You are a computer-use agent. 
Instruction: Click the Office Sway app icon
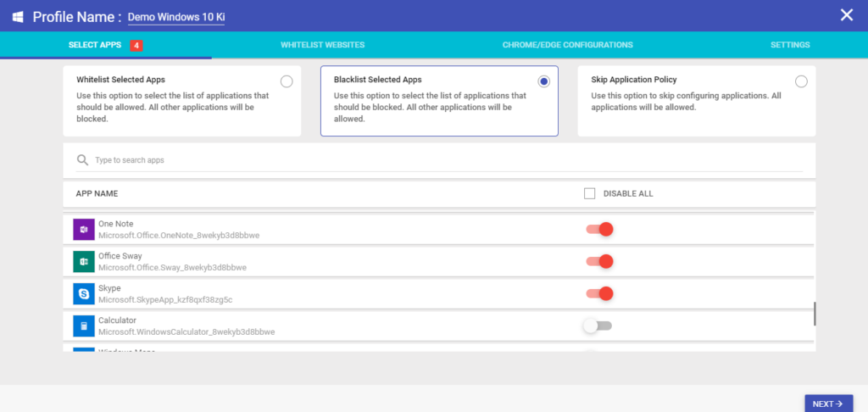click(x=84, y=261)
